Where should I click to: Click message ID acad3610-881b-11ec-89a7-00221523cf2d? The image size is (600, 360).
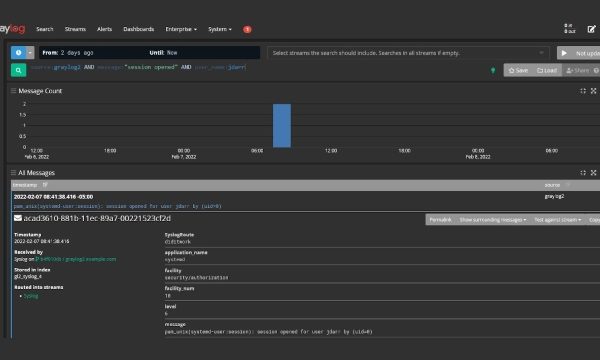(97, 218)
